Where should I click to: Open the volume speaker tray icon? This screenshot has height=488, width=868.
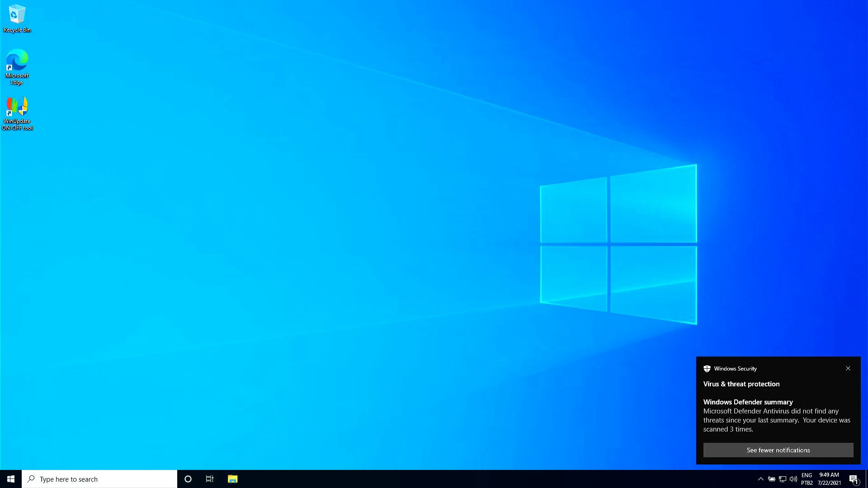click(793, 479)
